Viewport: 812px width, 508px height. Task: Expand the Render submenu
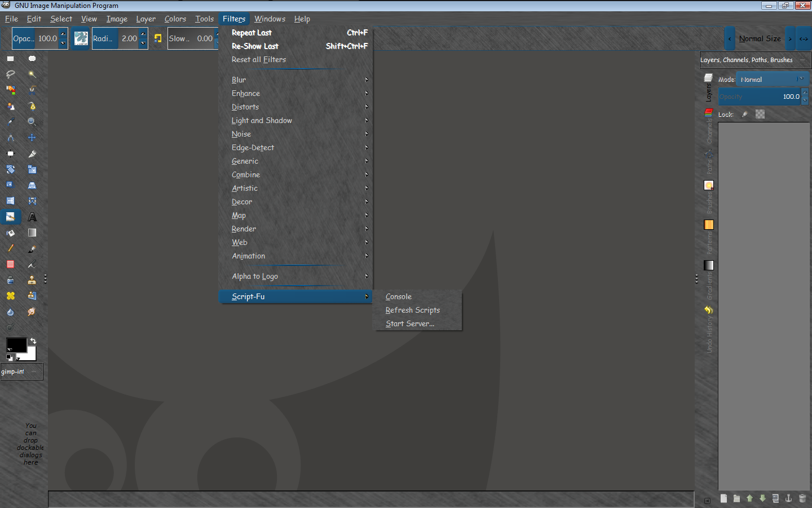[x=297, y=229]
